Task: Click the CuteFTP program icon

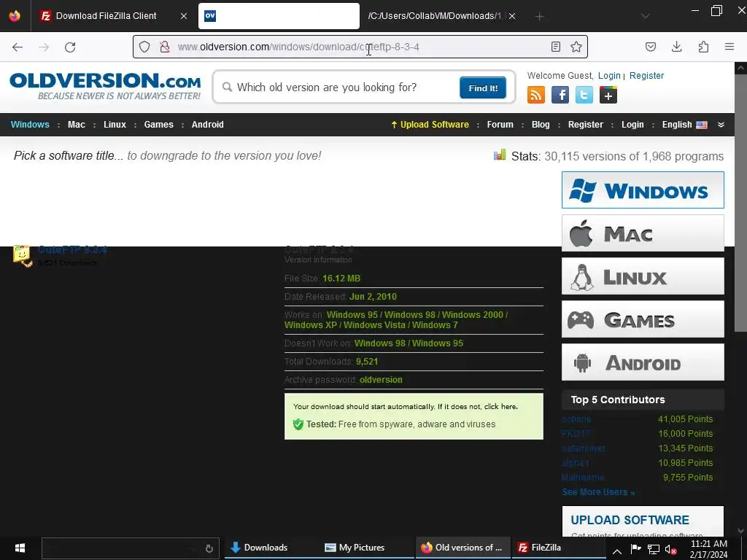Action: coord(23,256)
